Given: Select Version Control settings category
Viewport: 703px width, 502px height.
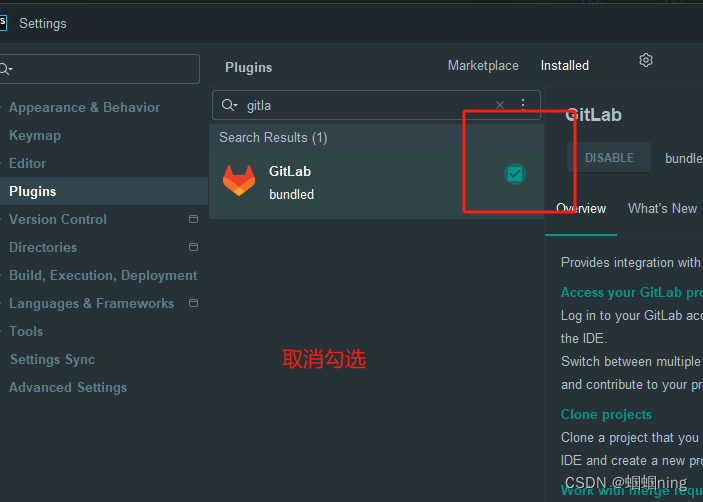Looking at the screenshot, I should tap(58, 220).
